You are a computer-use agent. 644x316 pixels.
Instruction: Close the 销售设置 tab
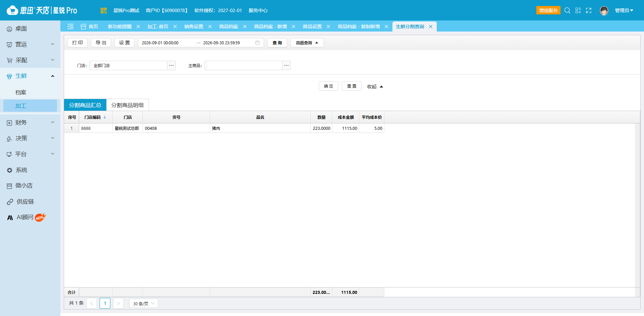pyautogui.click(x=210, y=27)
